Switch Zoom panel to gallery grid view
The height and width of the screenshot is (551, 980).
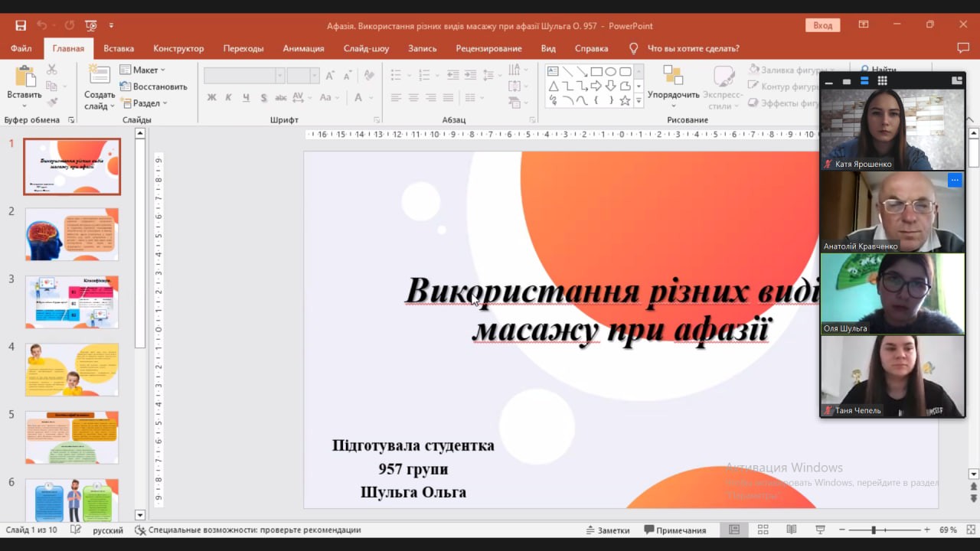882,80
